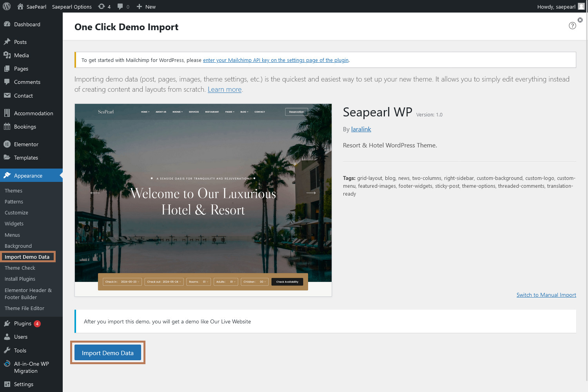Screen dimensions: 588x392
Task: Click the Plugins plug icon
Action: (7, 323)
